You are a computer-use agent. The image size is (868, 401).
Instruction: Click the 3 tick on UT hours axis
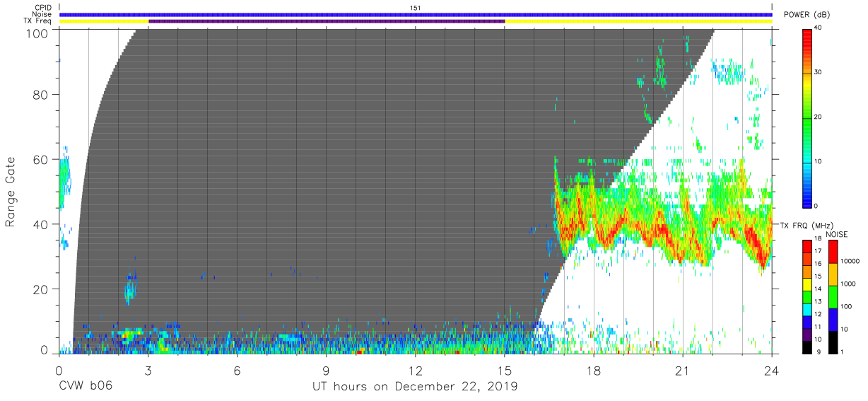(148, 369)
